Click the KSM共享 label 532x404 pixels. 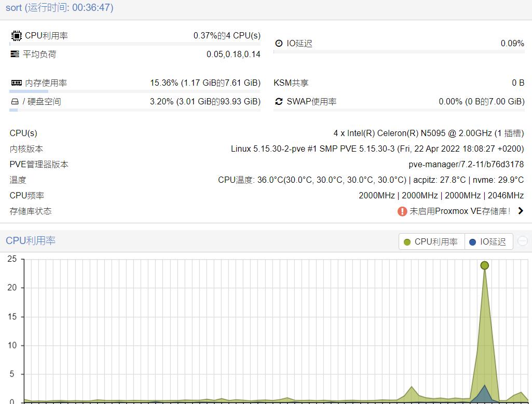click(291, 83)
